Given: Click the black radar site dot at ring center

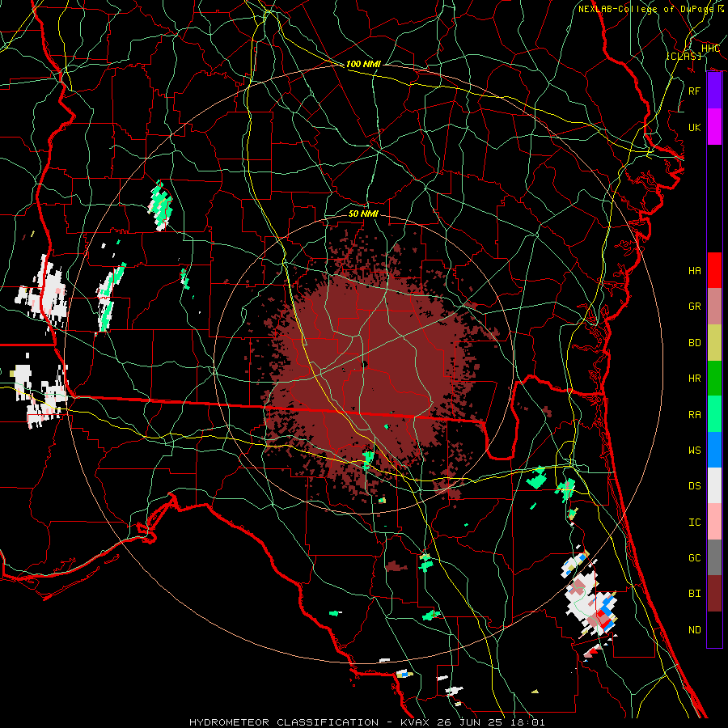Looking at the screenshot, I should pos(365,365).
